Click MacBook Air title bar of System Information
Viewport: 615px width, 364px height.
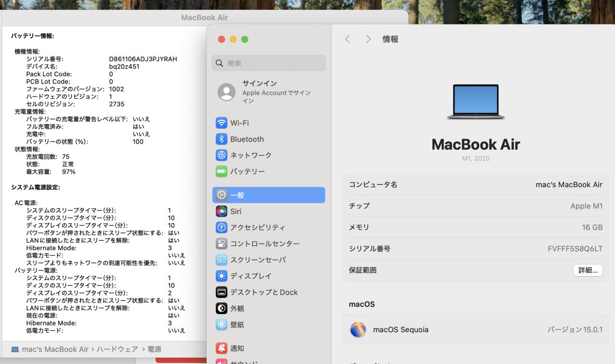[205, 17]
